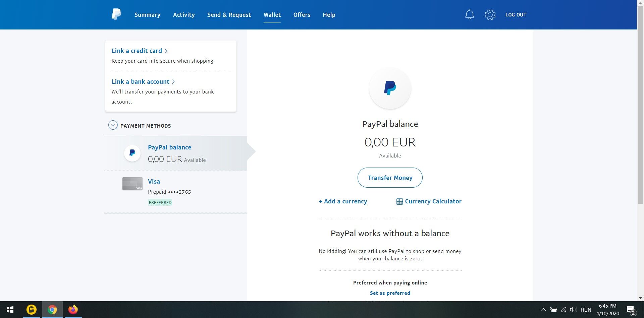Open Firefox from the taskbar
644x318 pixels.
(x=73, y=310)
